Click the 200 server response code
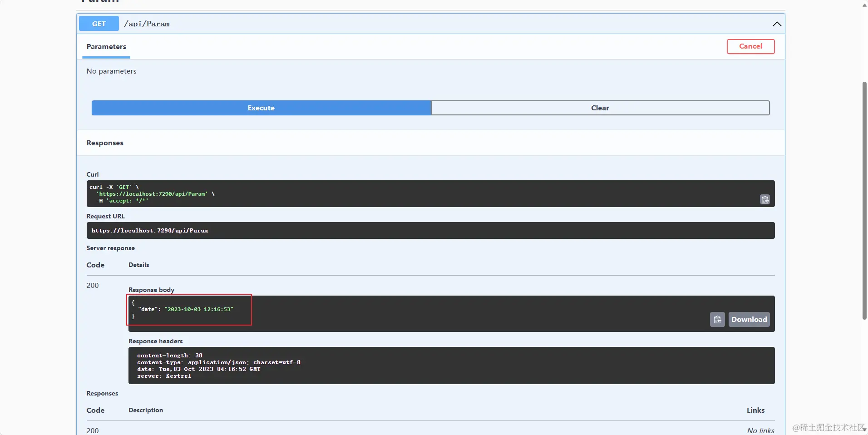Screen dimensions: 868x435 coord(93,286)
